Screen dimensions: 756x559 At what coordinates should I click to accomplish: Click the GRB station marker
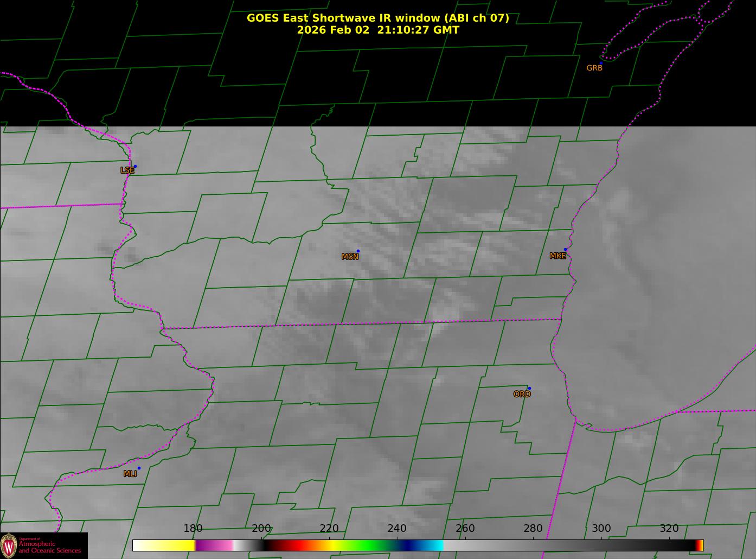[x=600, y=63]
